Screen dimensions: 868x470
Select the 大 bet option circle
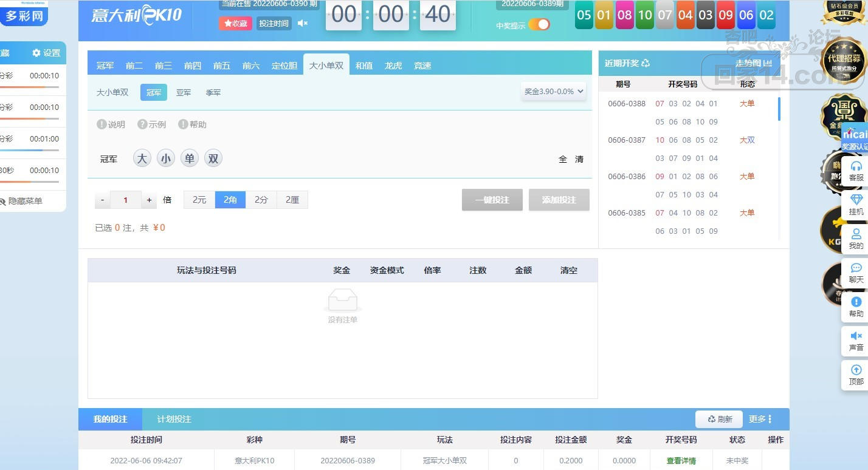[x=142, y=158]
